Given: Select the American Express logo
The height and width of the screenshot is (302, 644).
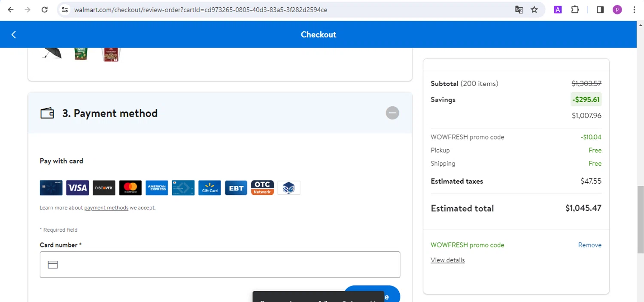Looking at the screenshot, I should (157, 188).
